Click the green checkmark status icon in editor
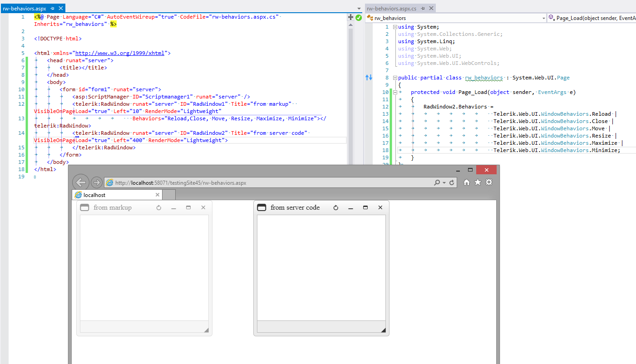 (359, 17)
